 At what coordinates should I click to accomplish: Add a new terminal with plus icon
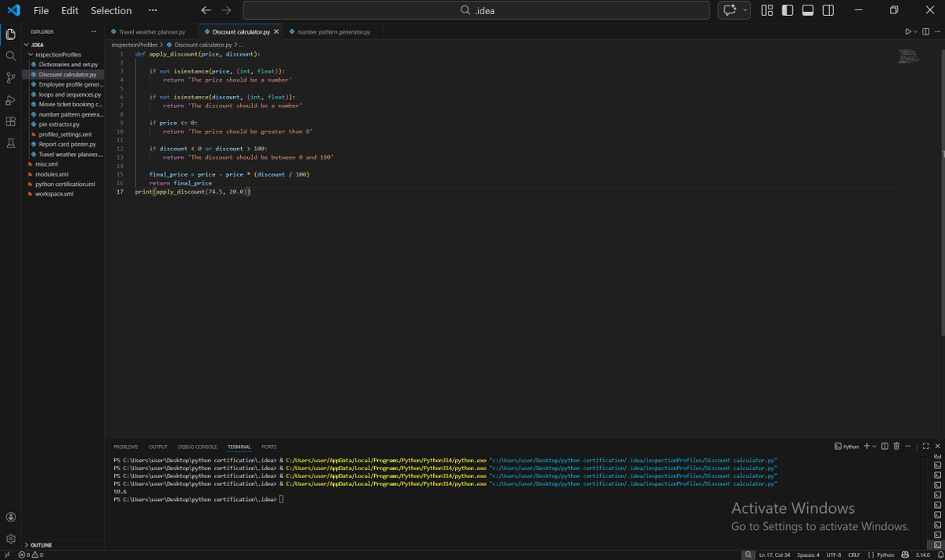pos(866,447)
